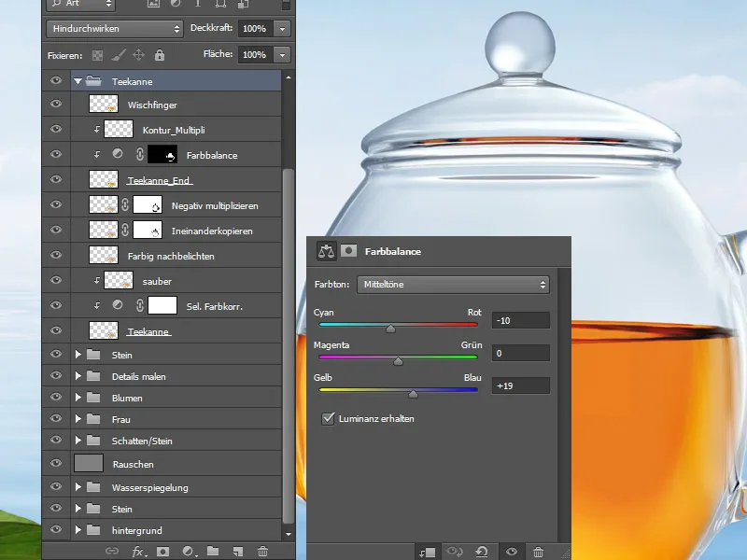Select the Ineinanderkopieren layer
The image size is (747, 560).
pos(176,230)
